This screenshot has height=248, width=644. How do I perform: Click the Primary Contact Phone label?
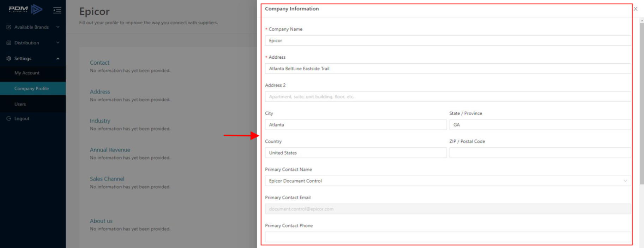pos(289,225)
